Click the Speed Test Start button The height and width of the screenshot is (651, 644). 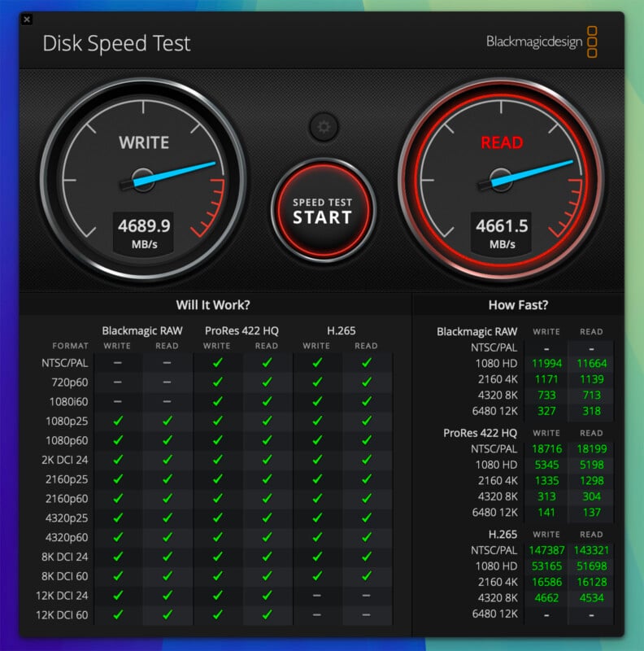(x=324, y=211)
